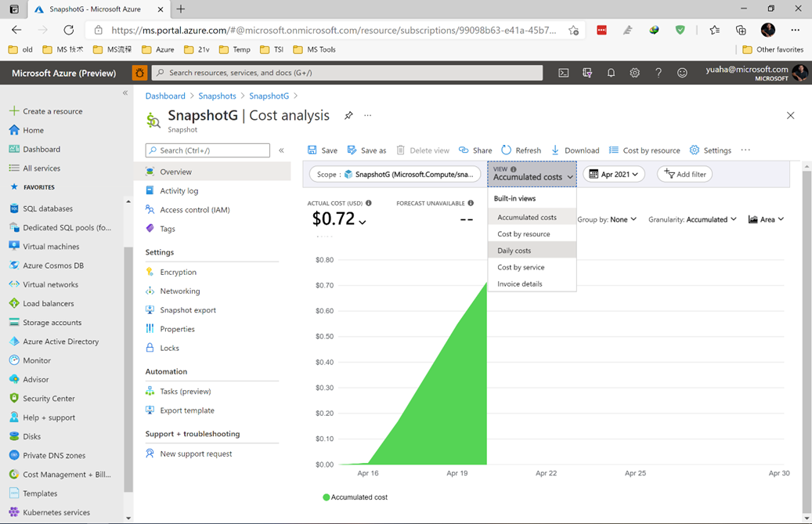This screenshot has width=812, height=524.
Task: Open Security Center from favorites
Action: click(49, 399)
